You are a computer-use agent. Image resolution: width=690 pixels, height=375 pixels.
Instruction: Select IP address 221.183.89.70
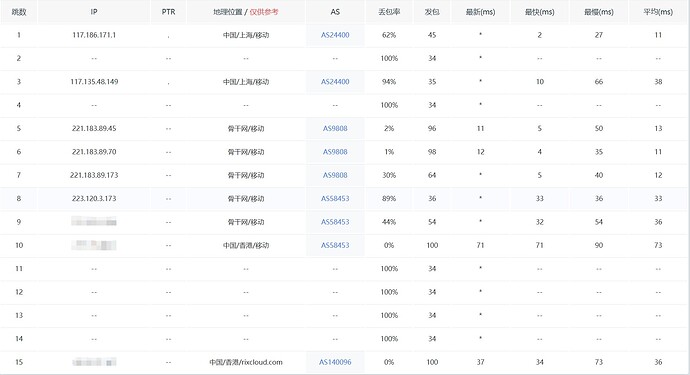[94, 152]
